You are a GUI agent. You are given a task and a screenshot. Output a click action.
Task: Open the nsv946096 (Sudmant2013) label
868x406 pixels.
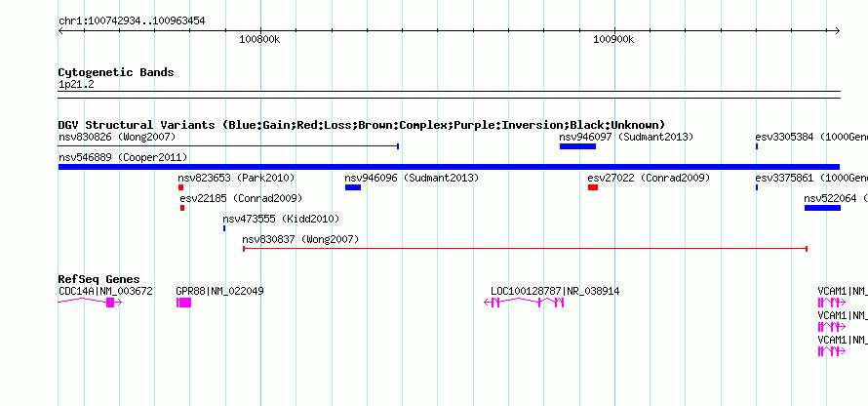coord(412,178)
